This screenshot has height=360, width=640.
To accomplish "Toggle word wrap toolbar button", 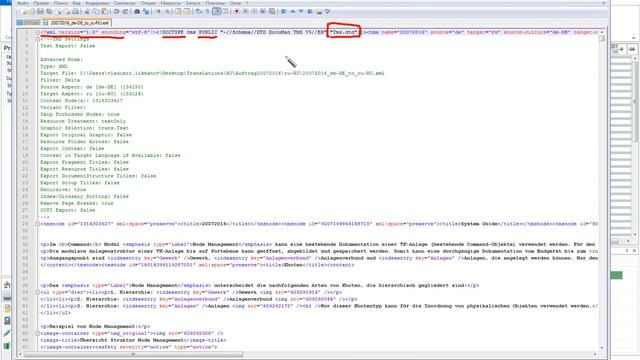I will [198, 11].
